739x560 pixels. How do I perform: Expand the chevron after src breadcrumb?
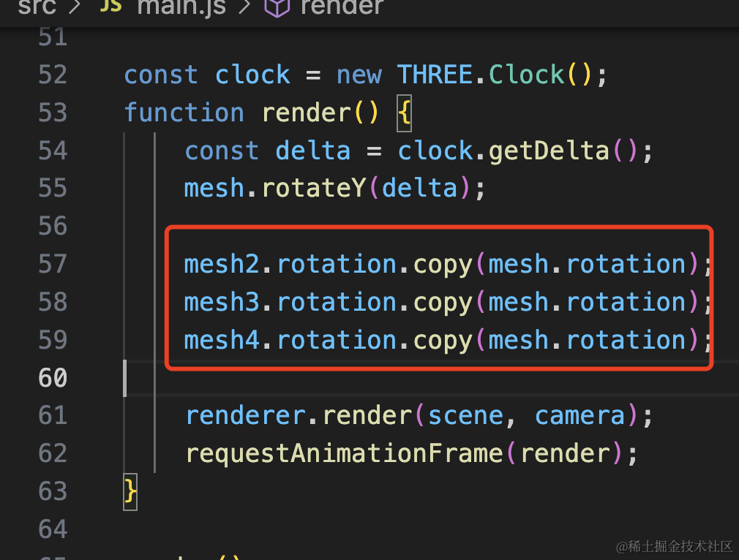coord(75,7)
